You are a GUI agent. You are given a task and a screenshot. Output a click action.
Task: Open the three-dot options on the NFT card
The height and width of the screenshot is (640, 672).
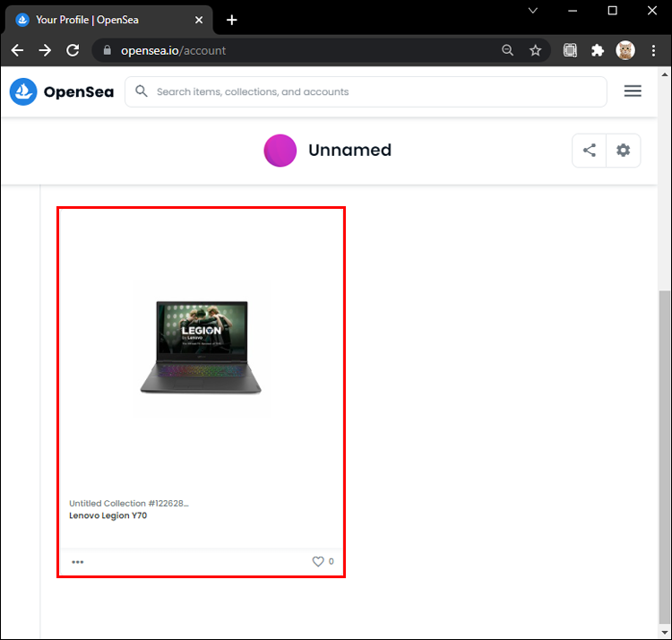coord(78,562)
